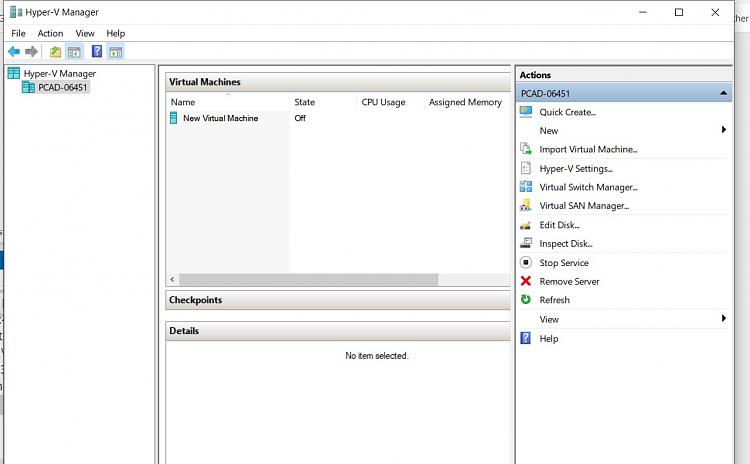
Task: Click the Virtual Machines section header
Action: [338, 82]
